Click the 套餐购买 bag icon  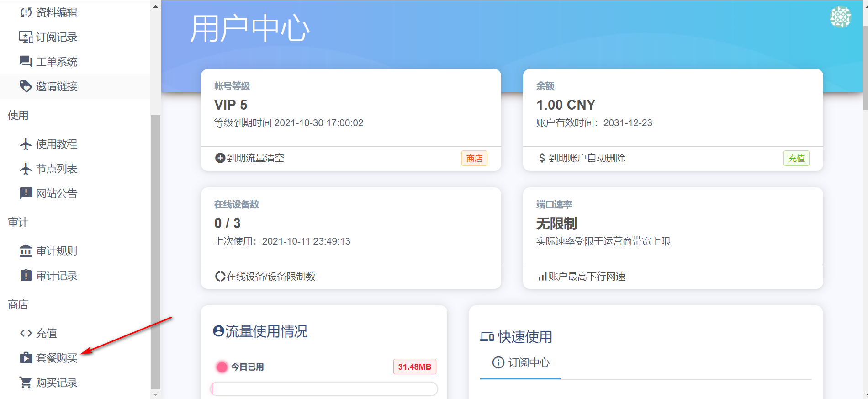26,358
